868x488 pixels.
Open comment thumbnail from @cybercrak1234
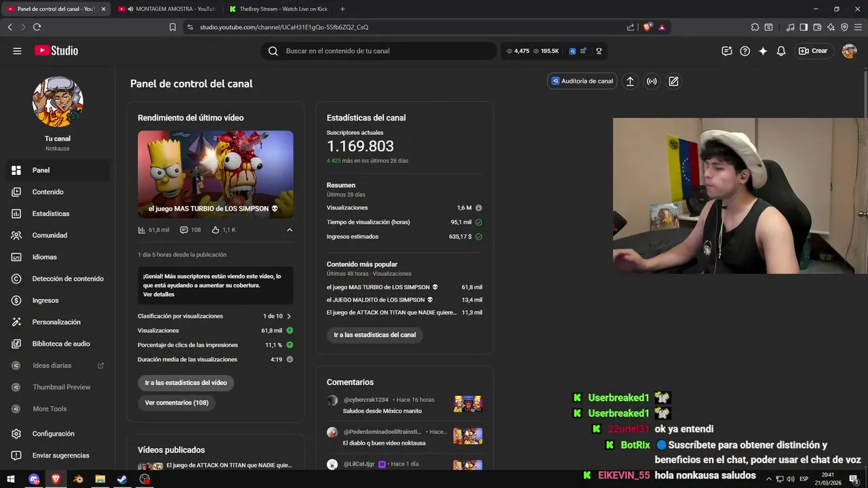pyautogui.click(x=468, y=404)
